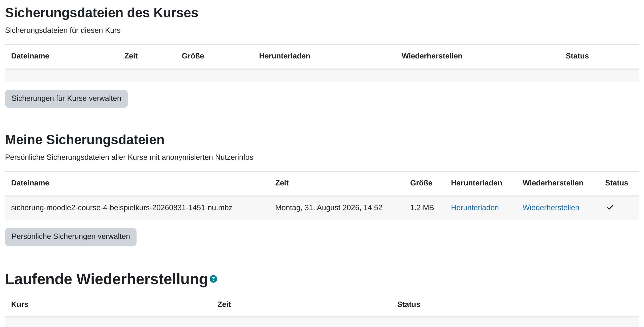Click Sicherungen für Kurse verwalten button

click(67, 99)
